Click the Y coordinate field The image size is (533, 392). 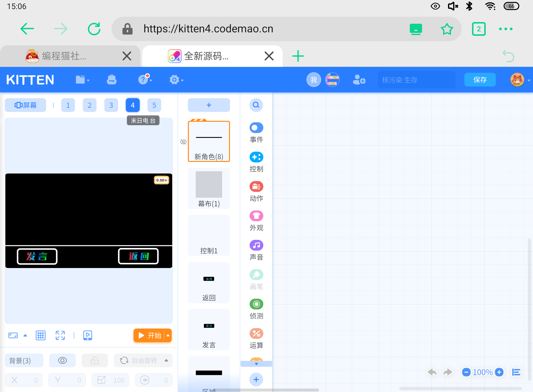click(x=67, y=380)
